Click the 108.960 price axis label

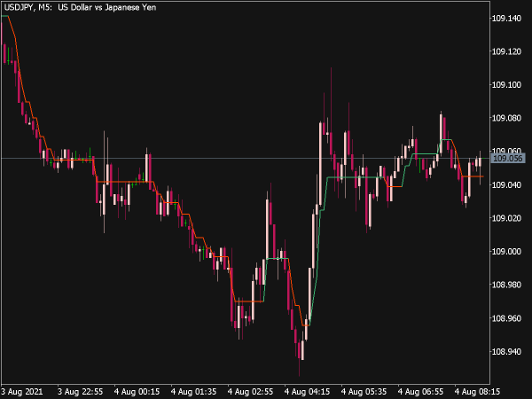tap(506, 318)
